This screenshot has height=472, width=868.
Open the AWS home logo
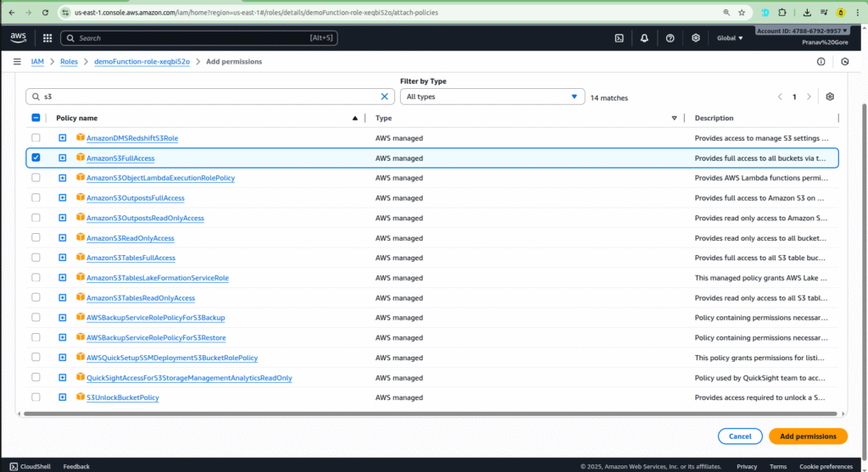pyautogui.click(x=18, y=37)
